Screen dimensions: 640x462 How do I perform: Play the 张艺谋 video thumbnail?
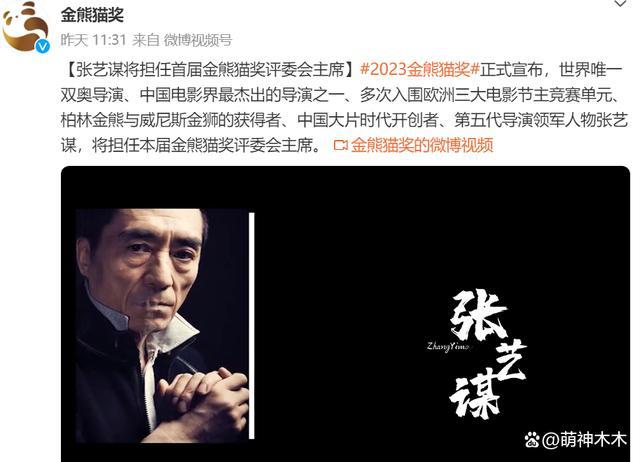tap(345, 314)
